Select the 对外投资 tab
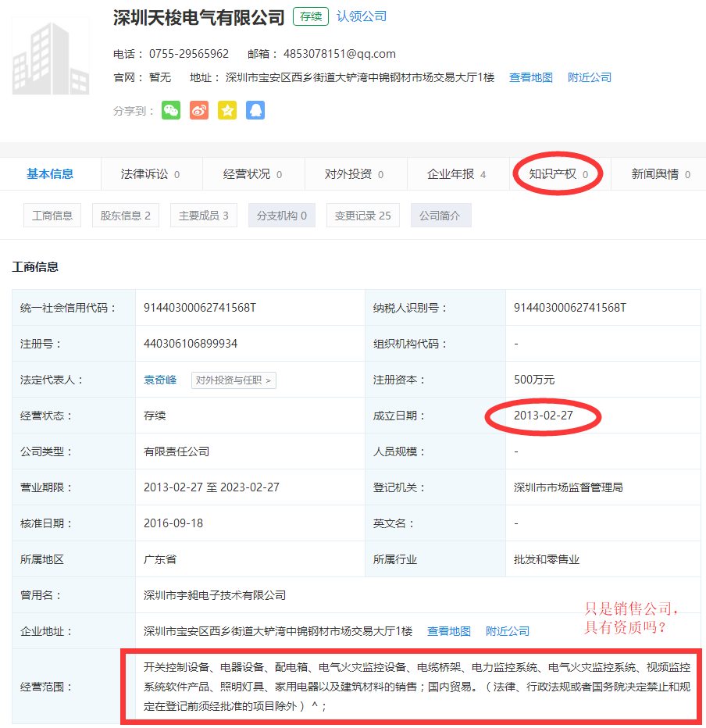The width and height of the screenshot is (706, 728). coord(354,174)
